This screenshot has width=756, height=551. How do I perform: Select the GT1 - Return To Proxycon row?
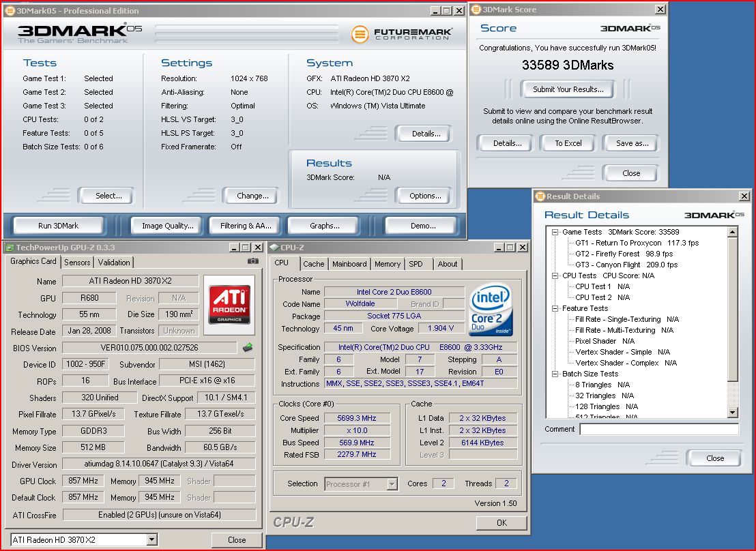point(637,243)
